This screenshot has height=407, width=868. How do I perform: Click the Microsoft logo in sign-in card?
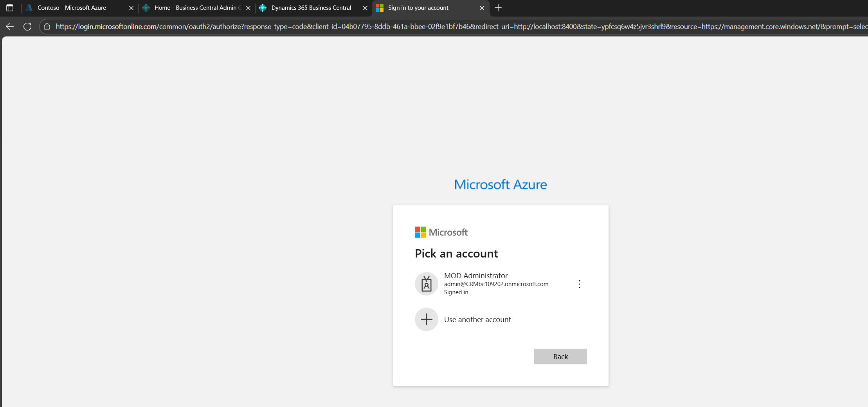click(441, 232)
